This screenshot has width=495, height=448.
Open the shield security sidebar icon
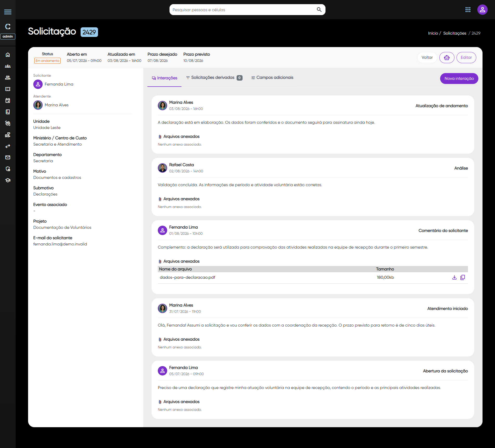click(x=8, y=169)
